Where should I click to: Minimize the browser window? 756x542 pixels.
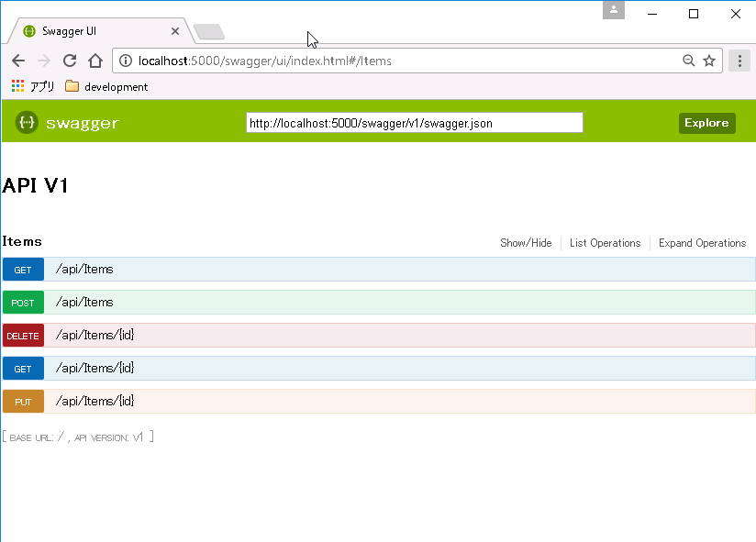click(652, 14)
